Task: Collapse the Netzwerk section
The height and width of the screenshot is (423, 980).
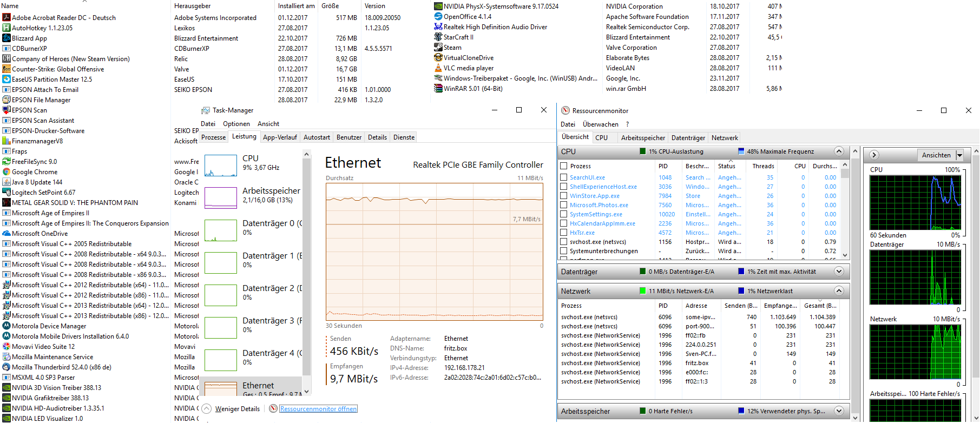Action: pos(839,291)
